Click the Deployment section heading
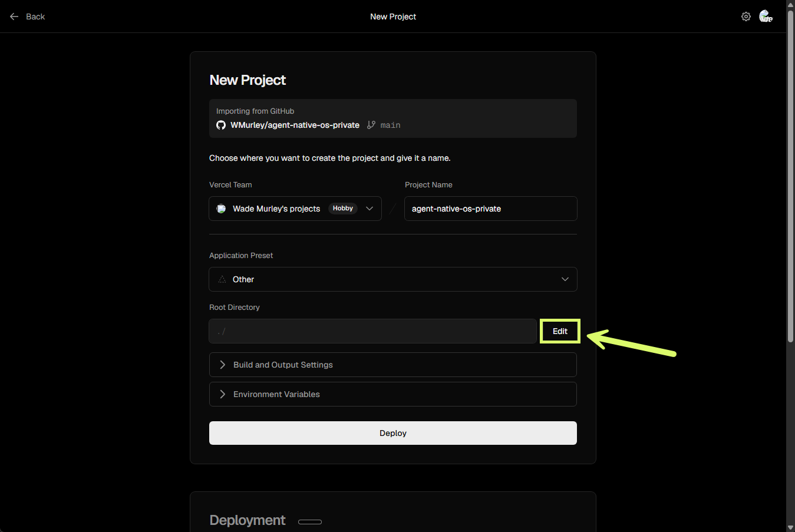 248,520
